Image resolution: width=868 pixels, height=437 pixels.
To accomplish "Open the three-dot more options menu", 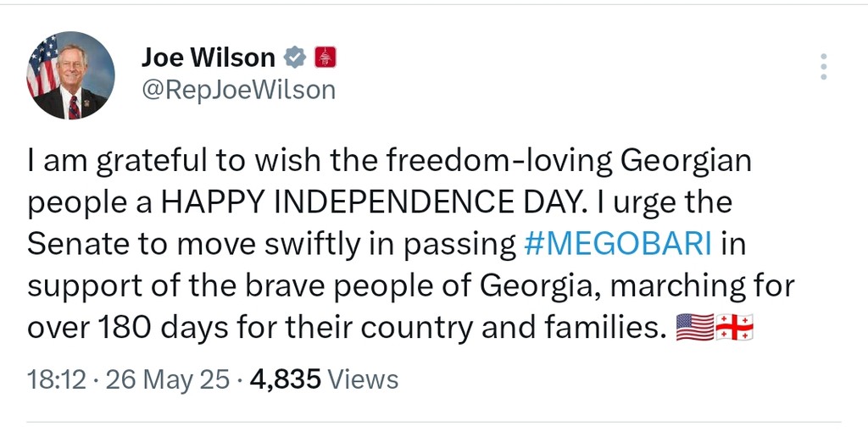I will tap(824, 66).
